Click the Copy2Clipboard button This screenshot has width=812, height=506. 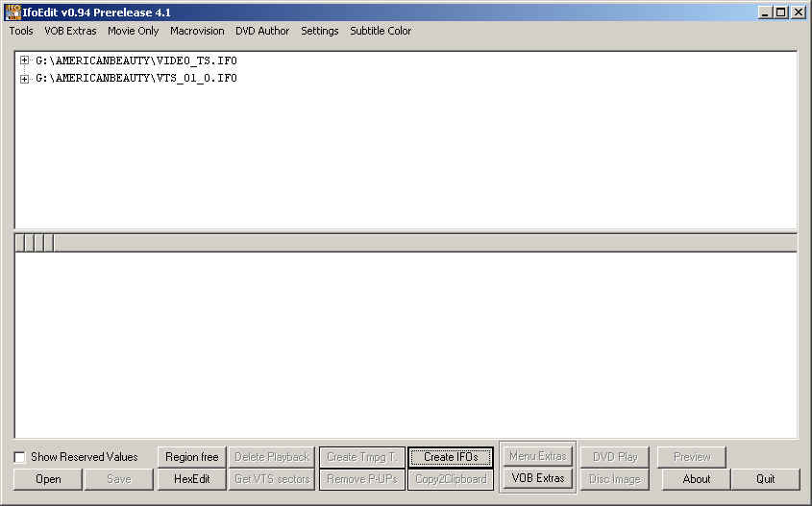tap(451, 479)
